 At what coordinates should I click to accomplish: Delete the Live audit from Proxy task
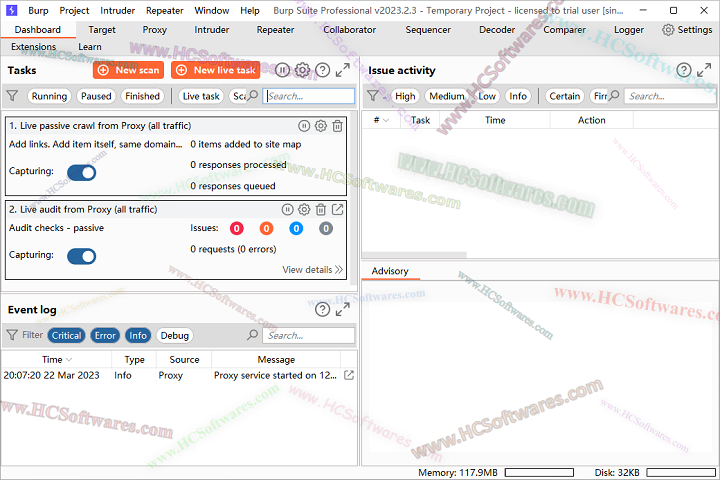(321, 209)
